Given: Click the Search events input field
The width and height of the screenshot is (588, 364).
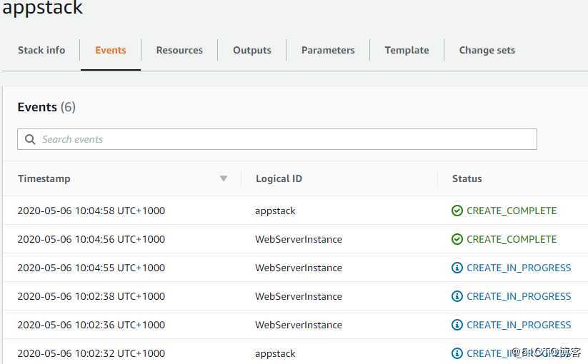Looking at the screenshot, I should [x=277, y=139].
